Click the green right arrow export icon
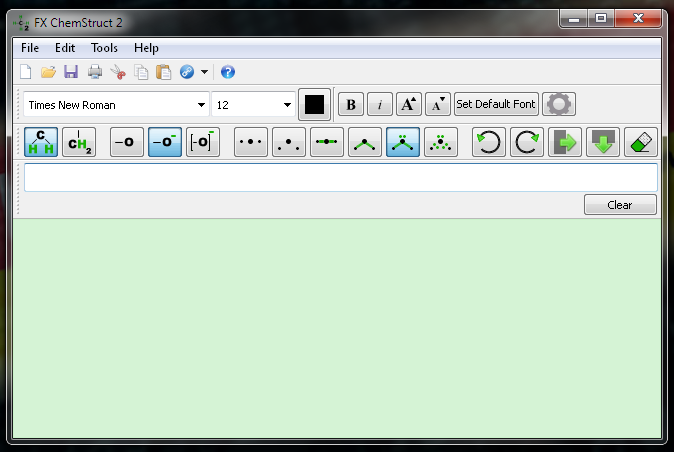This screenshot has width=674, height=452. [565, 143]
